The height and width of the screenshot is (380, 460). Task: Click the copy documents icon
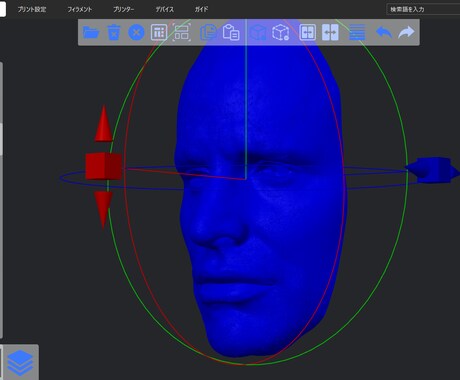[208, 33]
